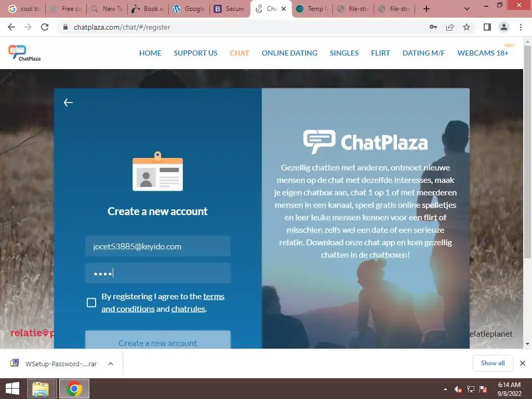Click Create a new account button
532x399 pixels.
tap(158, 340)
